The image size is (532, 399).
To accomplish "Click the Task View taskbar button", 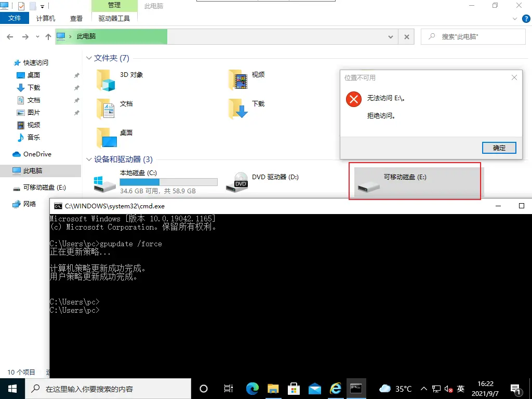I will 228,389.
